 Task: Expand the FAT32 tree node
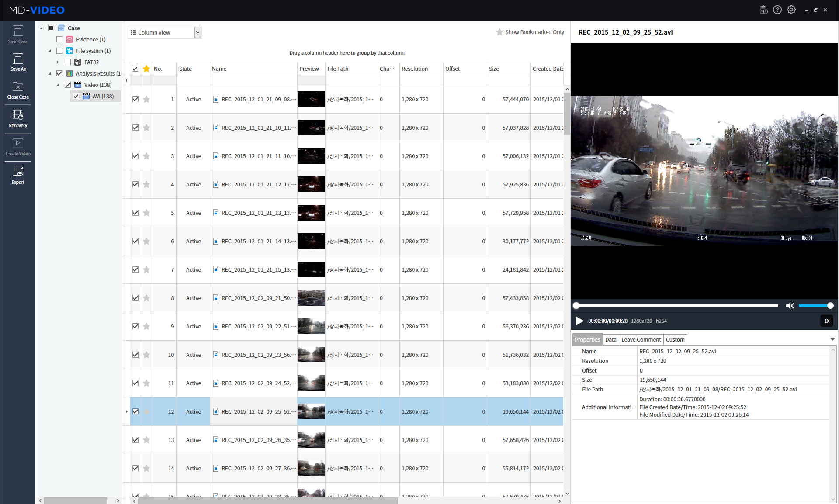pos(57,62)
